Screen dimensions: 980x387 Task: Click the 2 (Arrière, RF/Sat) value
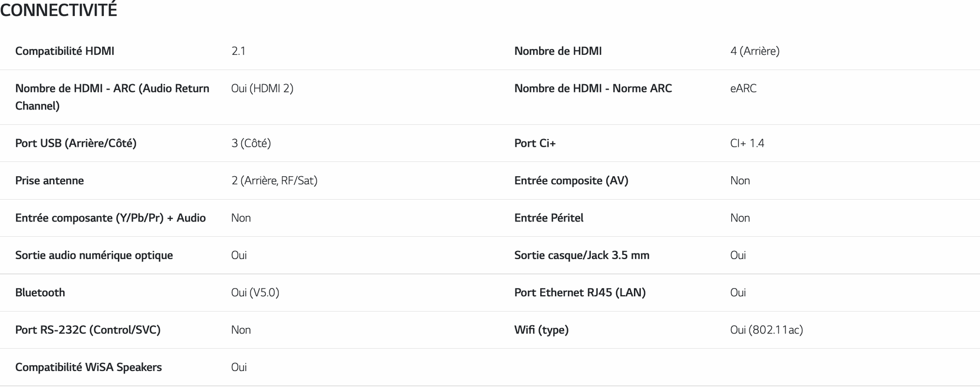[274, 181]
